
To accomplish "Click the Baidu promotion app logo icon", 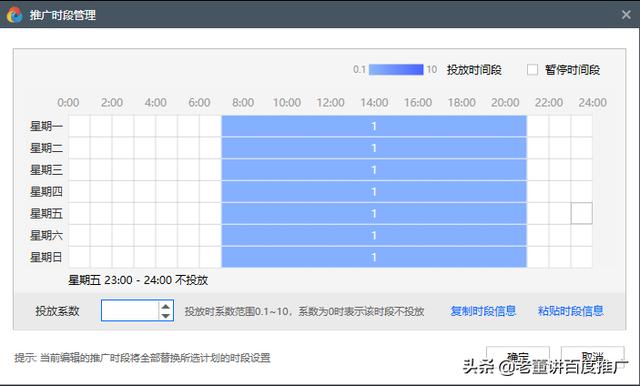I will [15, 15].
